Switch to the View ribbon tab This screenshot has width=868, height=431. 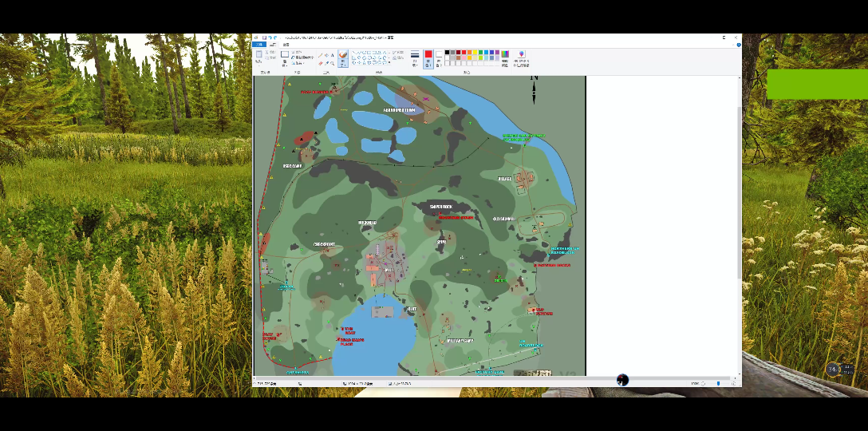(x=286, y=45)
